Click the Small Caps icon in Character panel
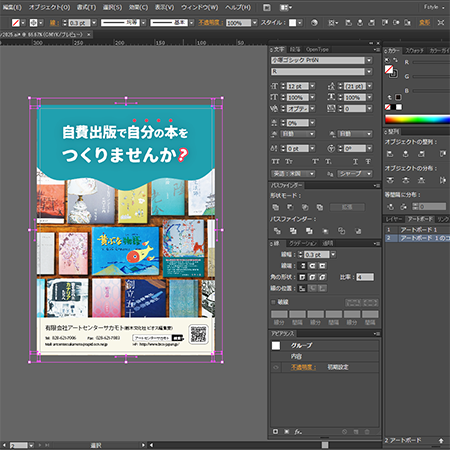Image resolution: width=450 pixels, height=450 pixels. [289, 162]
